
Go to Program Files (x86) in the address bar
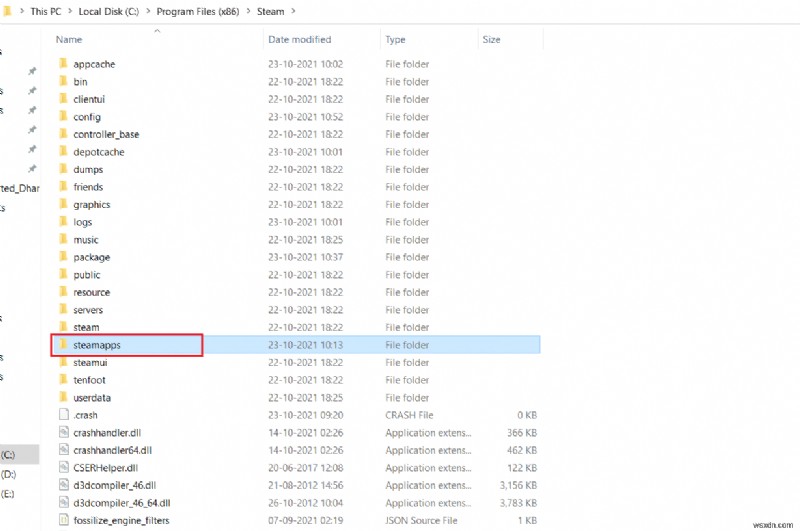pyautogui.click(x=197, y=11)
